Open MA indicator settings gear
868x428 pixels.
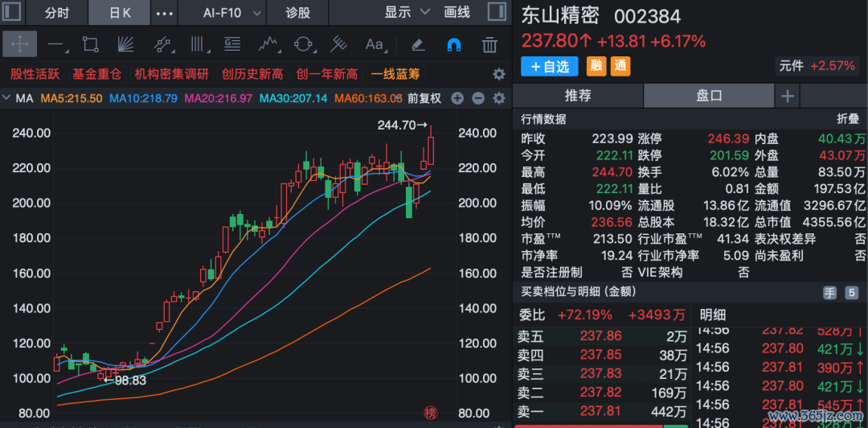499,99
